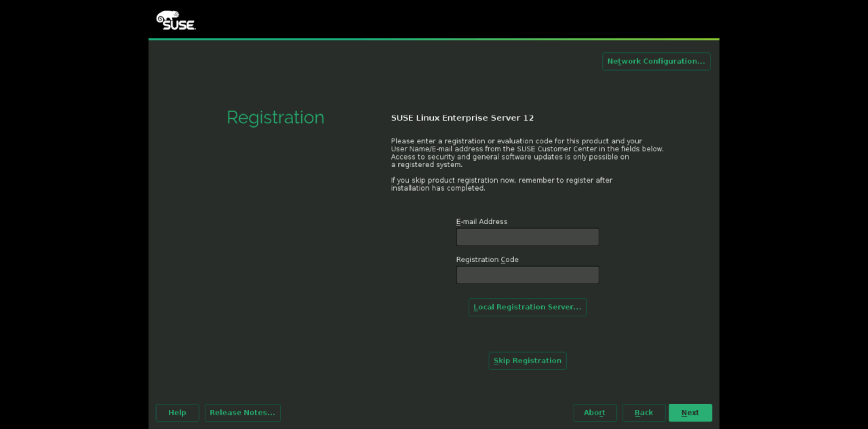Click the SUSE logo at top
This screenshot has width=868, height=429.
point(176,20)
